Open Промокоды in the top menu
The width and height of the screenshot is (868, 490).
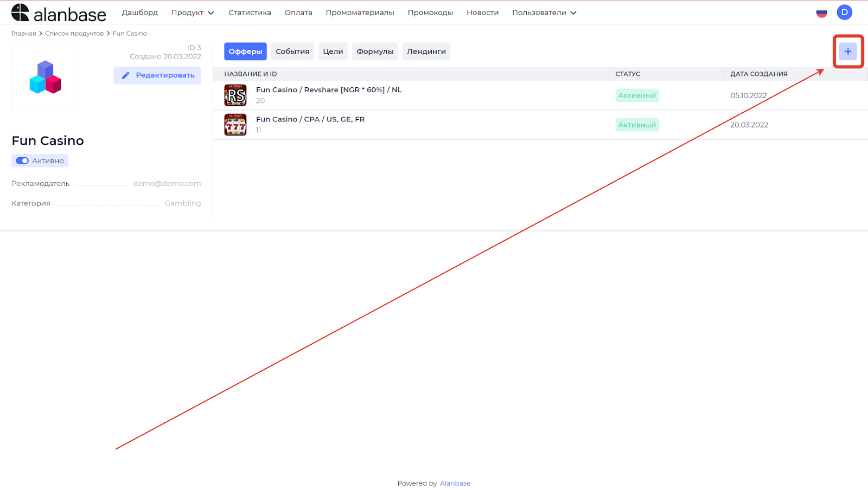(x=430, y=12)
